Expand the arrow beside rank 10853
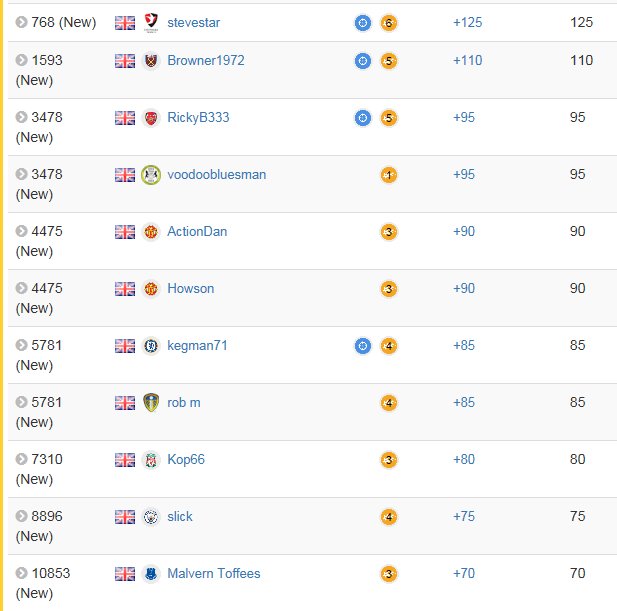This screenshot has width=617, height=611. [x=21, y=573]
